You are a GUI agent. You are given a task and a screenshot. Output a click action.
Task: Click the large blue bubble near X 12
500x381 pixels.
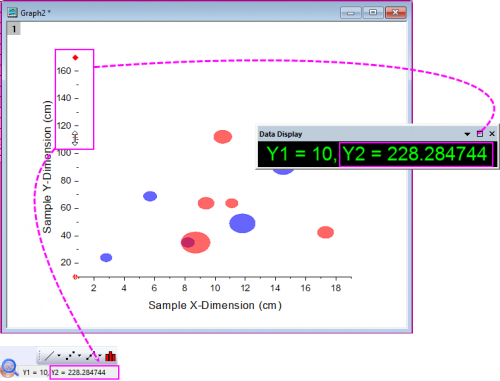coord(242,223)
